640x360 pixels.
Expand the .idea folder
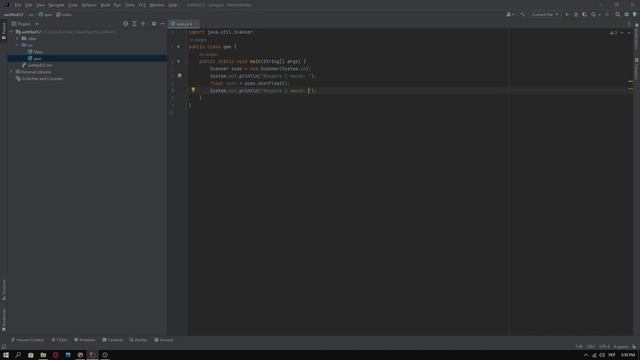pyautogui.click(x=18, y=38)
